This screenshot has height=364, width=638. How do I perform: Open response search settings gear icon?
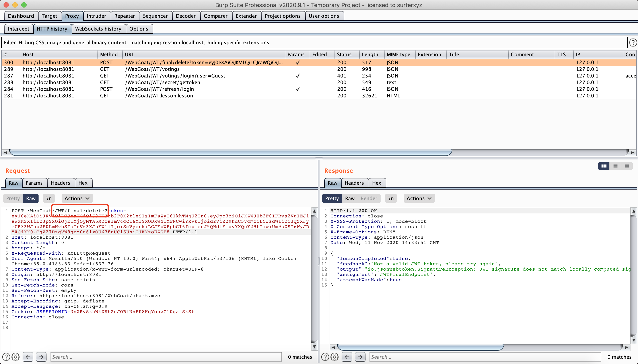[x=334, y=357]
